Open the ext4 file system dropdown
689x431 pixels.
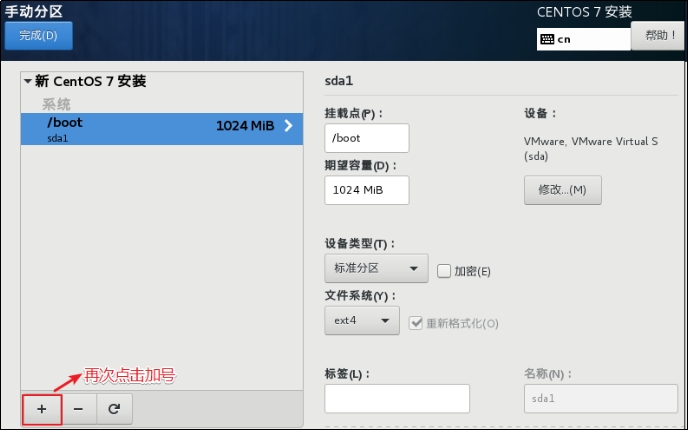point(362,320)
